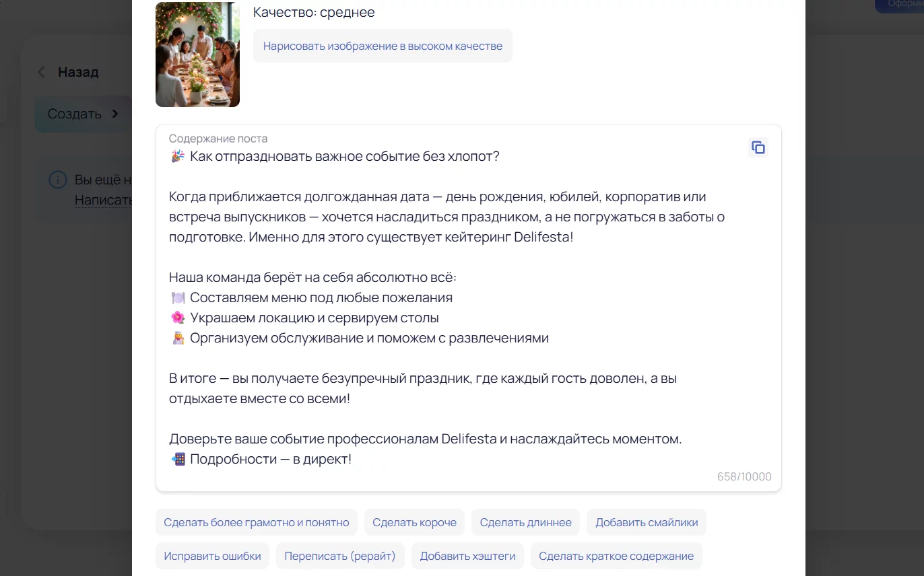The height and width of the screenshot is (576, 924).
Task: Append hashtags with Добавить хэштеги
Action: click(467, 556)
